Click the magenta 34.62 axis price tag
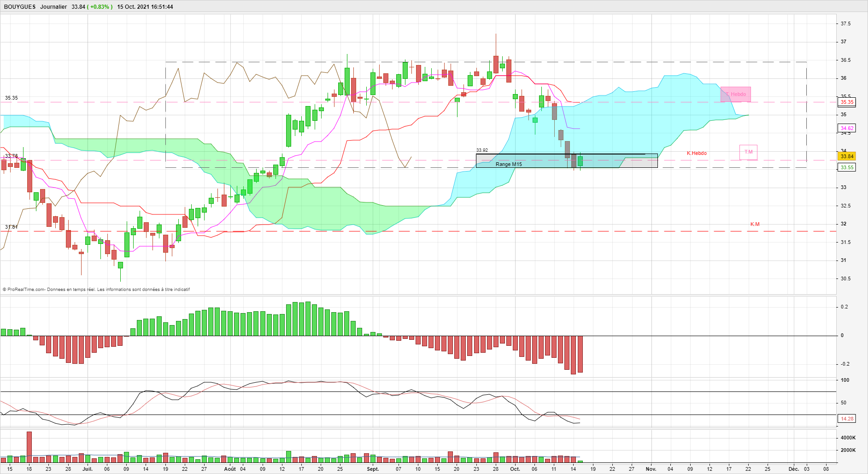This screenshot has height=474, width=868. (847, 128)
